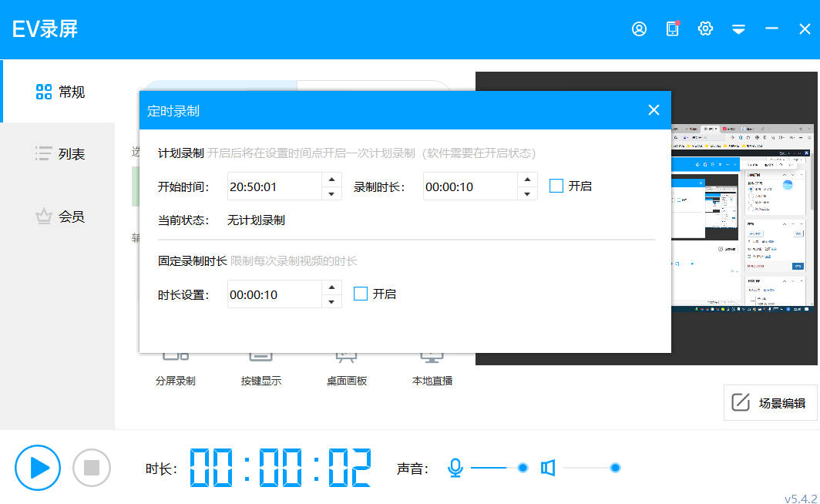The image size is (820, 504).
Task: Click the microphone volume slider handle
Action: pyautogui.click(x=523, y=468)
